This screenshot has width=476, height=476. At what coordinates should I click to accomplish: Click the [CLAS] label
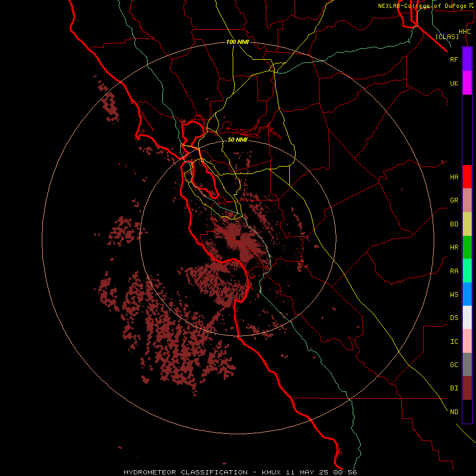coord(447,36)
